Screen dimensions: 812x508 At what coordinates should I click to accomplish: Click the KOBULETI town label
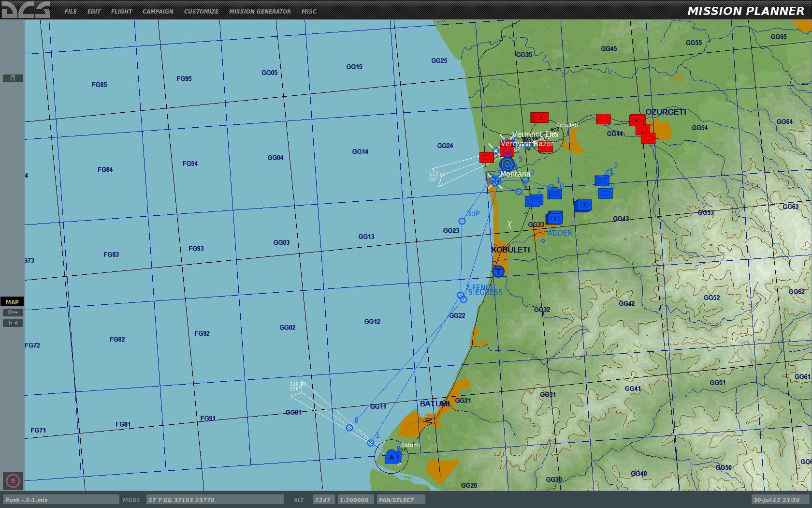[510, 250]
